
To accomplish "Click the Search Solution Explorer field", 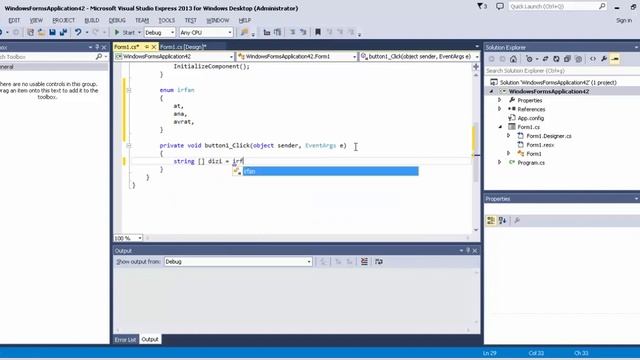I will 561,71.
